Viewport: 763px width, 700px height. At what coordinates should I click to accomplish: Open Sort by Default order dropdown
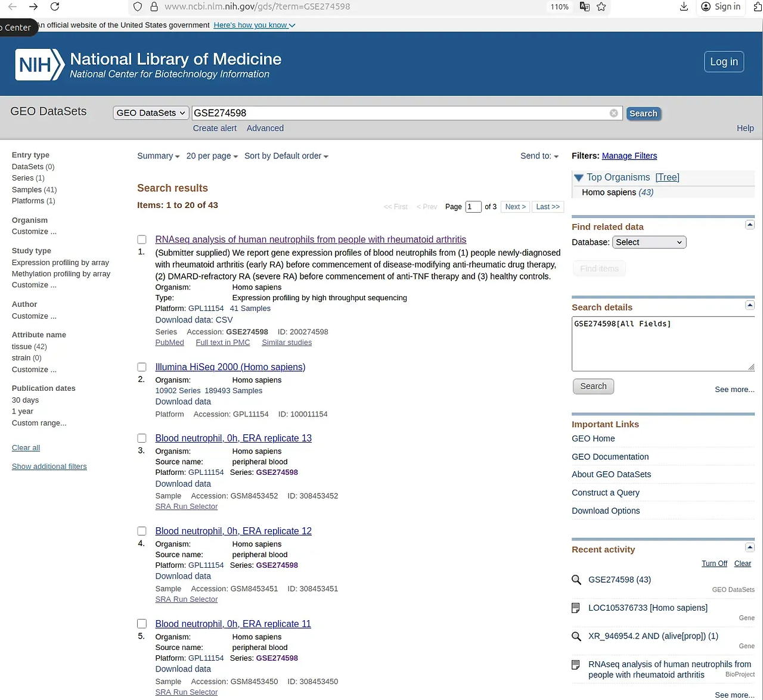point(286,156)
